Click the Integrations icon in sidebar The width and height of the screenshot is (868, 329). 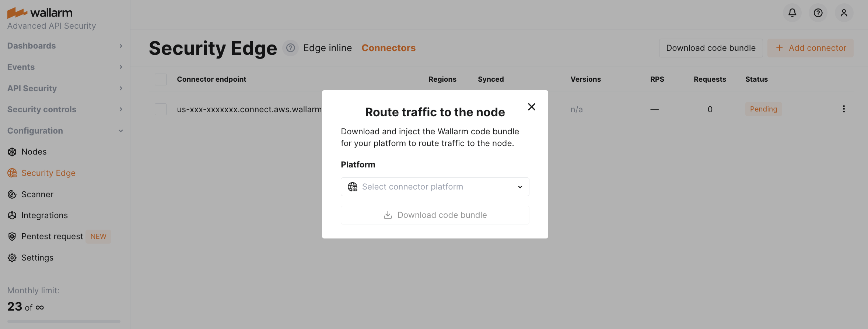(12, 216)
